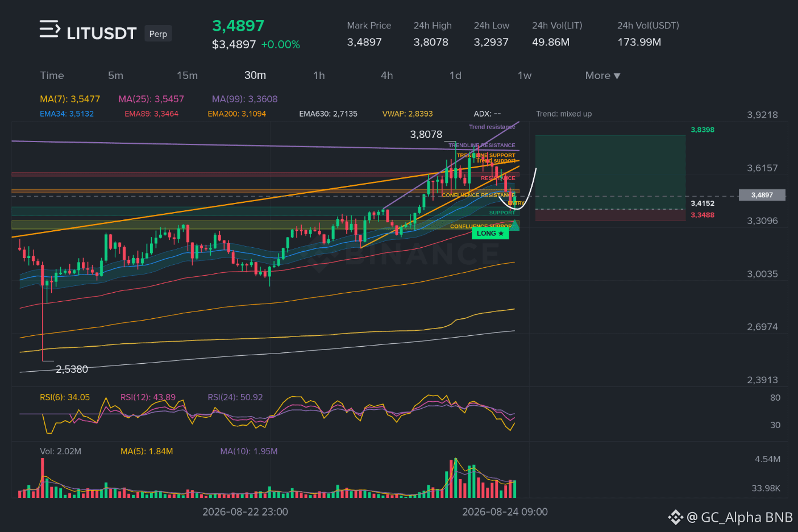The height and width of the screenshot is (532, 798).
Task: Click the LITUSDT pair name
Action: [102, 34]
